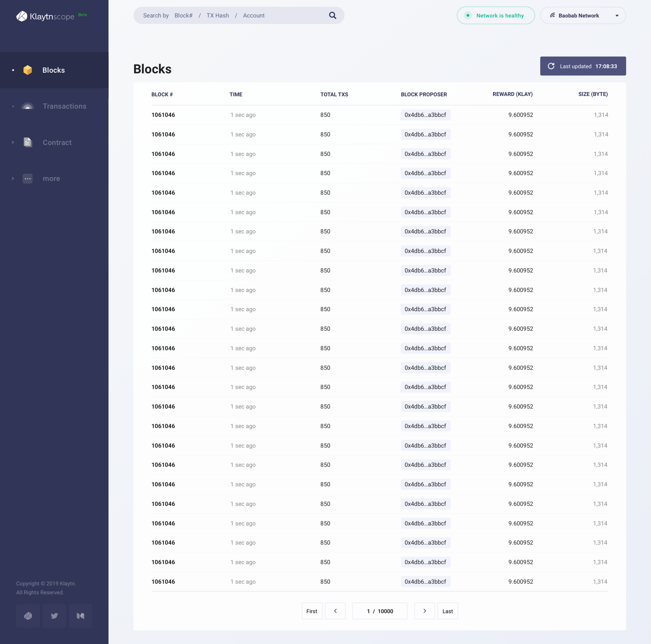The width and height of the screenshot is (651, 644).
Task: Click the Contract document icon
Action: tap(28, 142)
